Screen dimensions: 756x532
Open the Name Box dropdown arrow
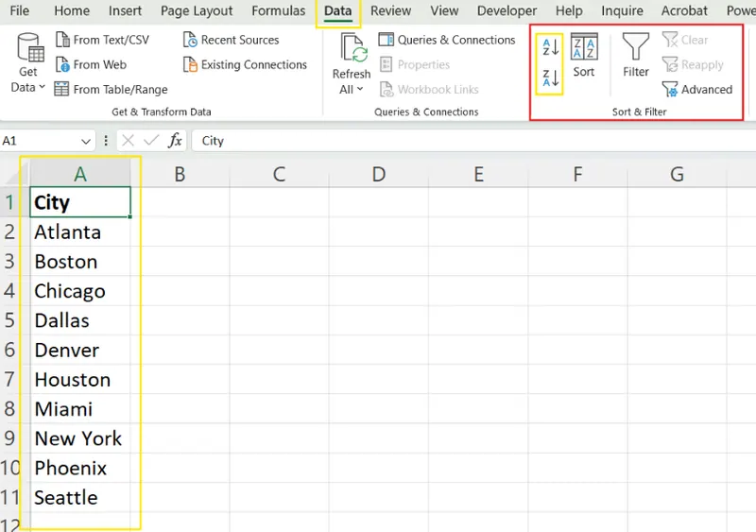click(86, 141)
